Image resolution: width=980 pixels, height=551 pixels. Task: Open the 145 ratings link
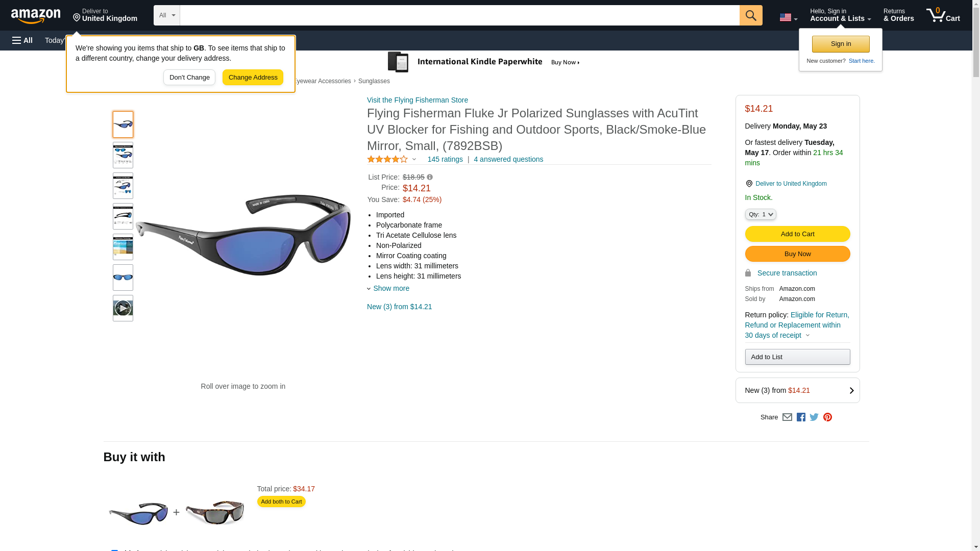(x=445, y=159)
